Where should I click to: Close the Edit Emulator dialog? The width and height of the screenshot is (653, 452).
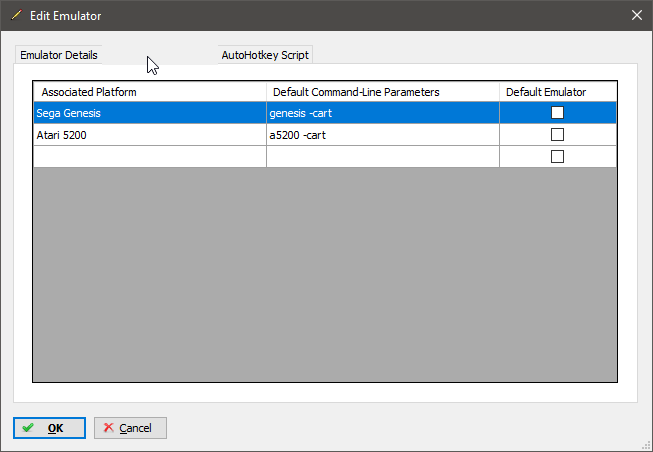pos(636,15)
